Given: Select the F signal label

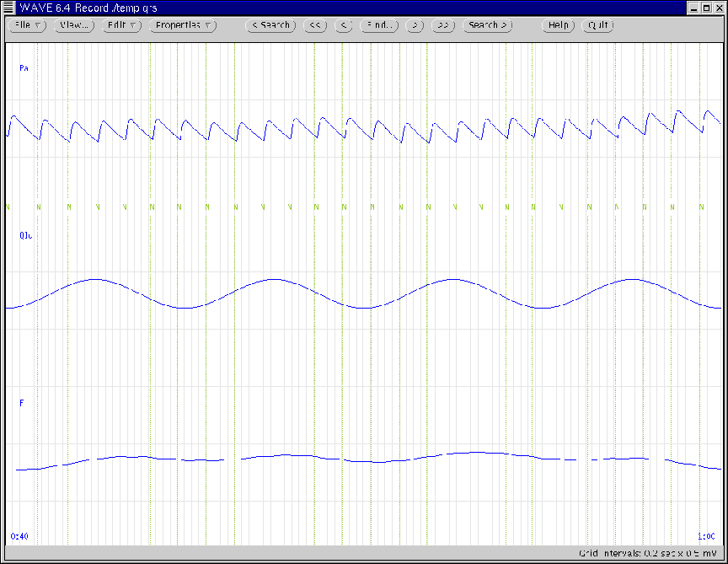Looking at the screenshot, I should [x=21, y=404].
